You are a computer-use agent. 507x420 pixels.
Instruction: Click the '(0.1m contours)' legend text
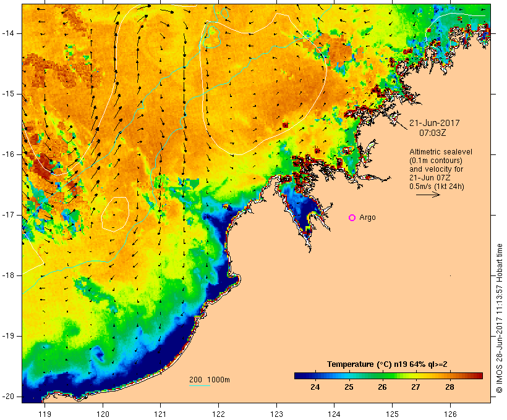436,161
